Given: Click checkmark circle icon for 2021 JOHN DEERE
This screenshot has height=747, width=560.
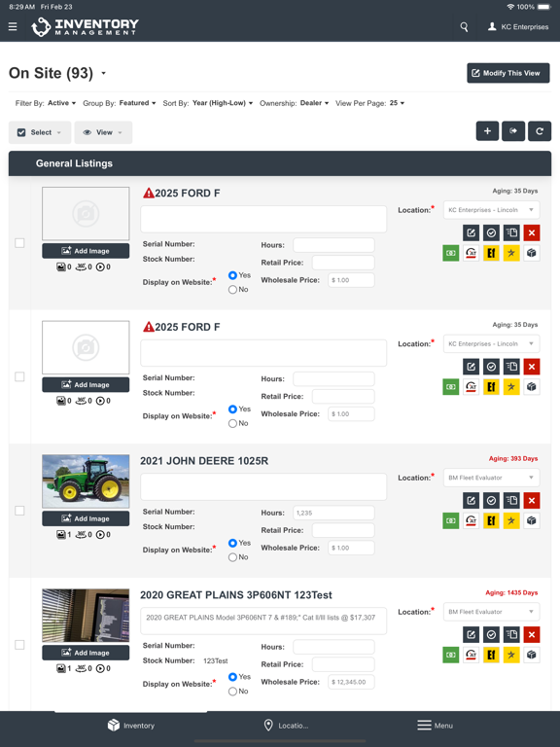Looking at the screenshot, I should tap(491, 500).
